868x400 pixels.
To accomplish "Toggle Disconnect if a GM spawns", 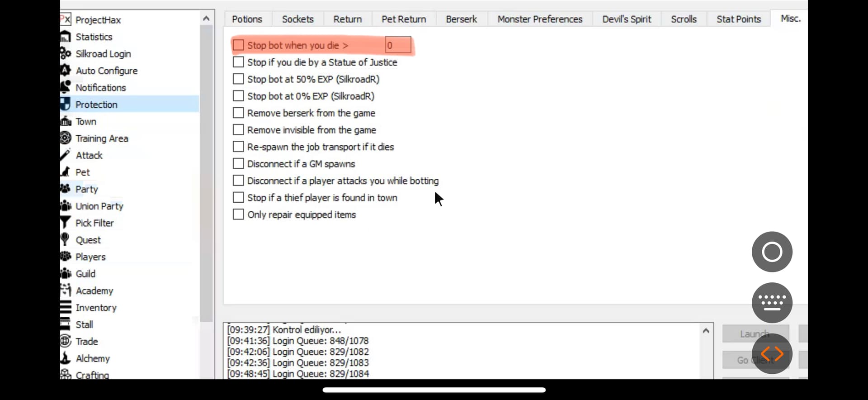I will click(x=238, y=164).
